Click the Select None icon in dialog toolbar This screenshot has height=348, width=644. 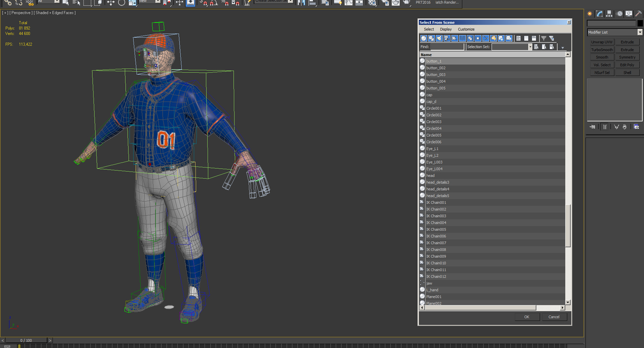(526, 38)
